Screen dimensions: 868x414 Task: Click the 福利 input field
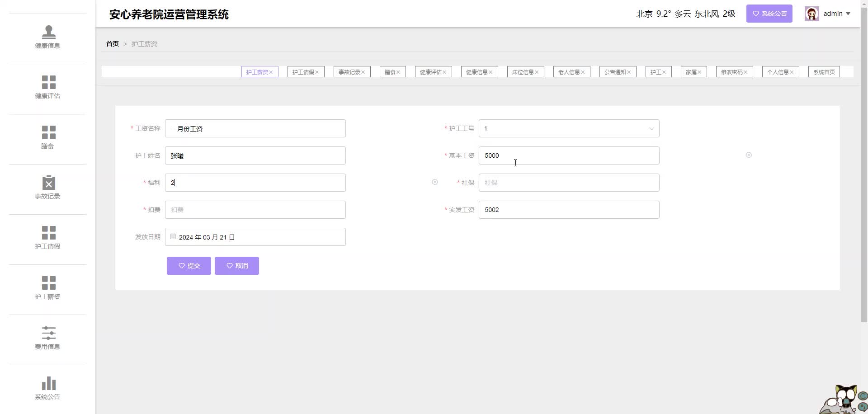coord(255,183)
